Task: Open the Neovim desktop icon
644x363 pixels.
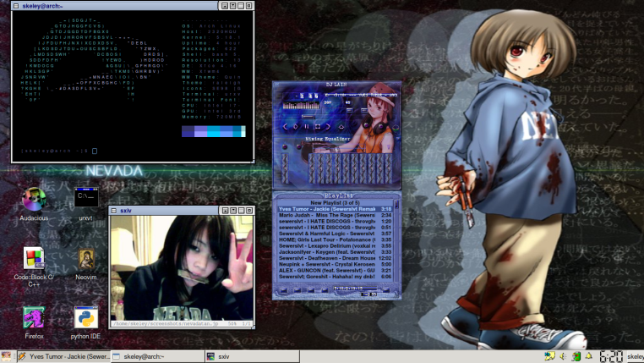Action: pos(86,260)
